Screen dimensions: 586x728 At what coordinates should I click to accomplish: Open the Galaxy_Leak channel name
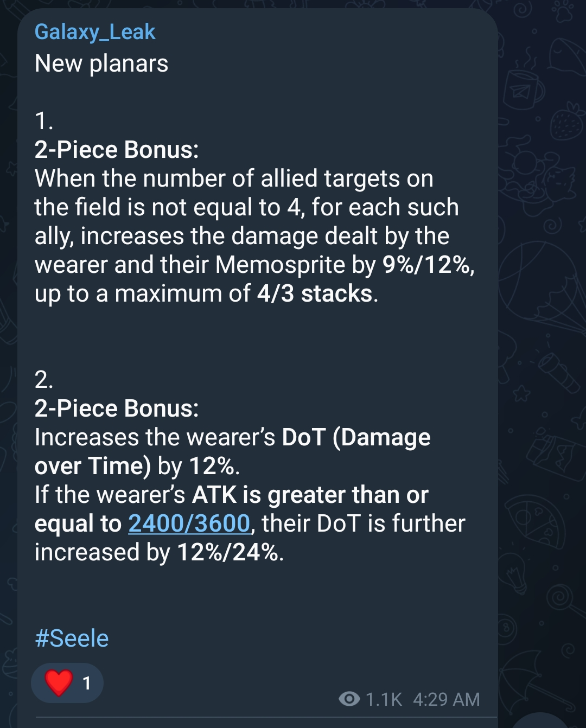coord(95,32)
